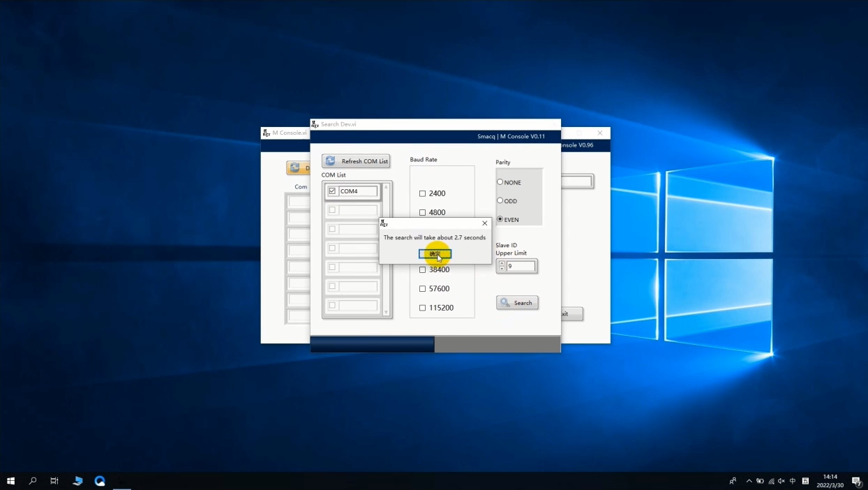Click the 'Smacq | M Console V0.11' header text
The image size is (868, 490).
pos(511,137)
